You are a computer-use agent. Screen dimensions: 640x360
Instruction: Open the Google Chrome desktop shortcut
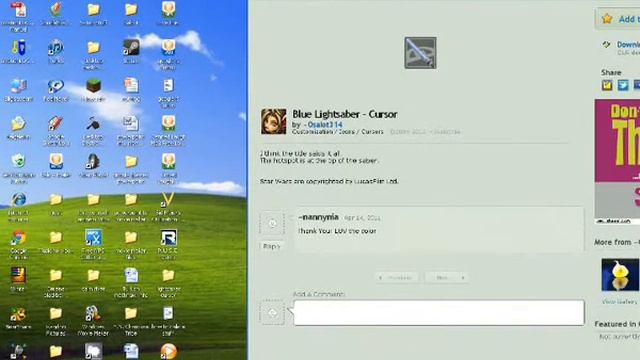point(18,238)
